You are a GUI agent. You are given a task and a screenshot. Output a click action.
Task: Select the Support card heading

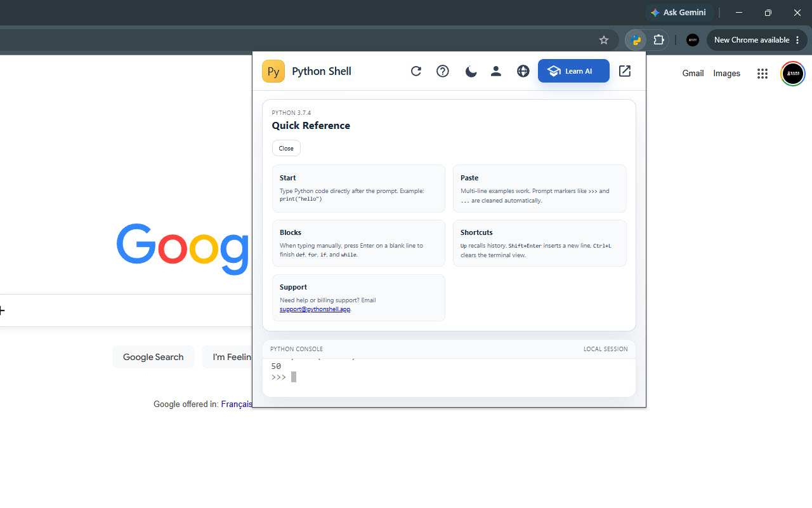click(293, 287)
